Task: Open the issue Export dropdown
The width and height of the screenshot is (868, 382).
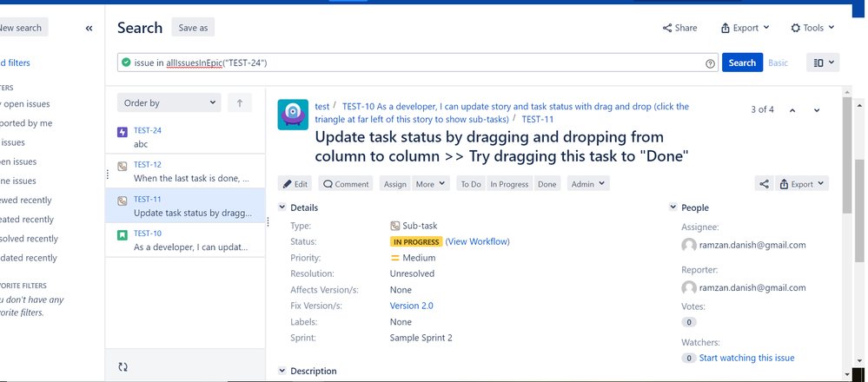Action: pyautogui.click(x=802, y=184)
